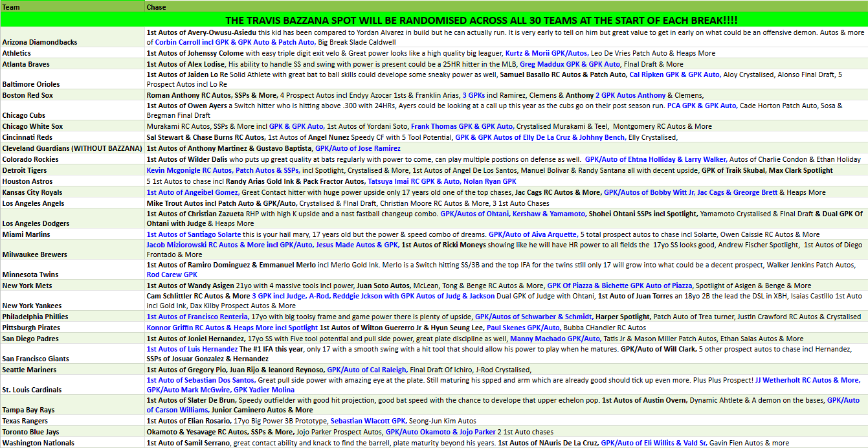Select the Cleveland Guardians (WITHOUT BAZZANA) cell
Image resolution: width=868 pixels, height=448 pixels.
pyautogui.click(x=72, y=148)
